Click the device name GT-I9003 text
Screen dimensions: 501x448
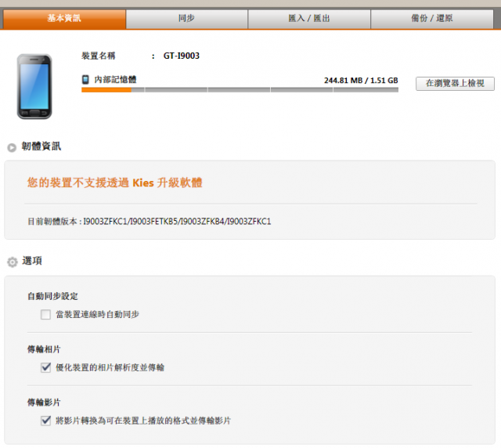[x=182, y=56]
